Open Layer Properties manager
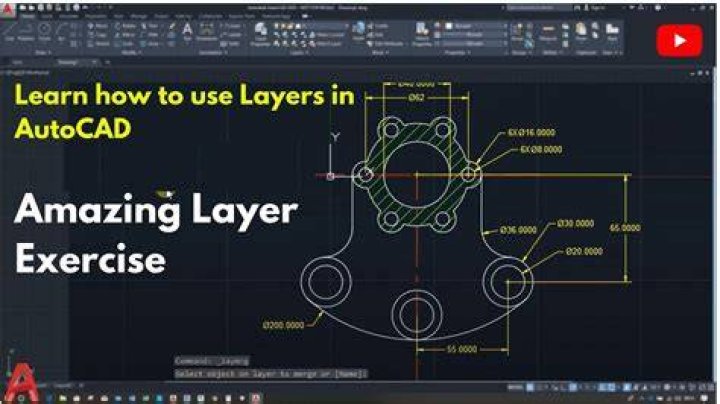This screenshot has width=720, height=404. 261,34
